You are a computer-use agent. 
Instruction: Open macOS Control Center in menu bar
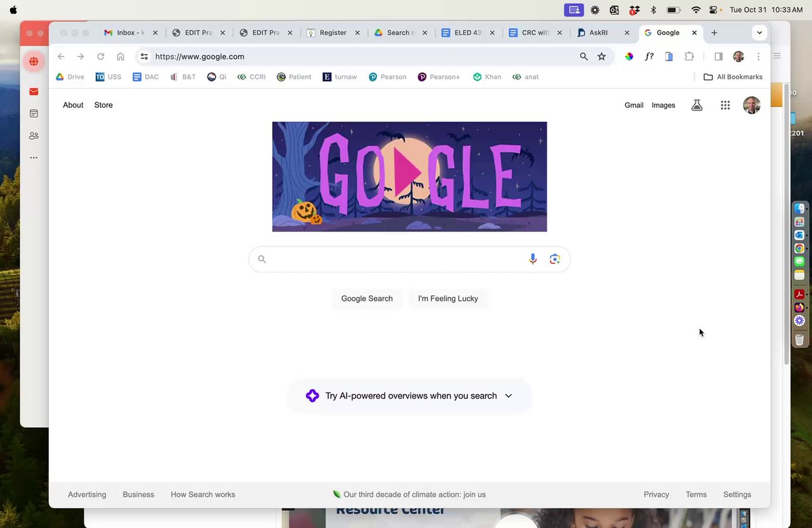[x=714, y=10]
